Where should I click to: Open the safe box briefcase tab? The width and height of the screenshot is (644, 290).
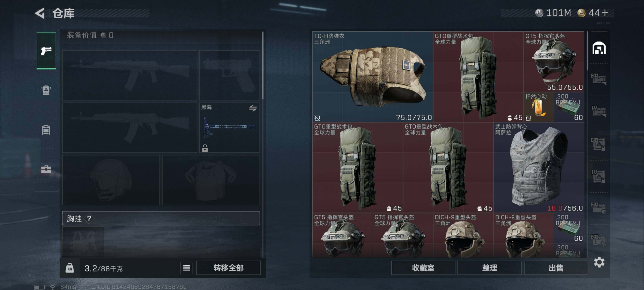click(46, 169)
